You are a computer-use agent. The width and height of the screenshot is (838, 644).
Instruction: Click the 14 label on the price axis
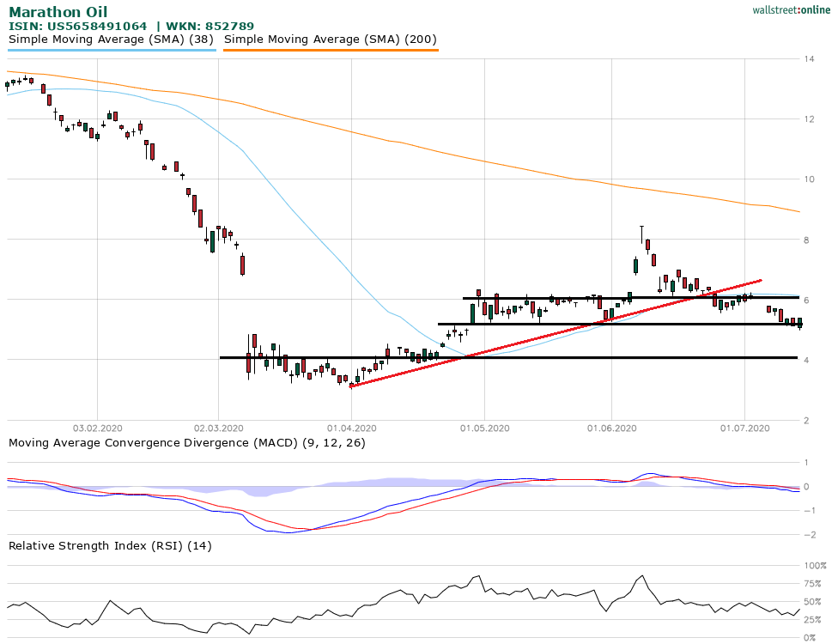click(x=809, y=59)
